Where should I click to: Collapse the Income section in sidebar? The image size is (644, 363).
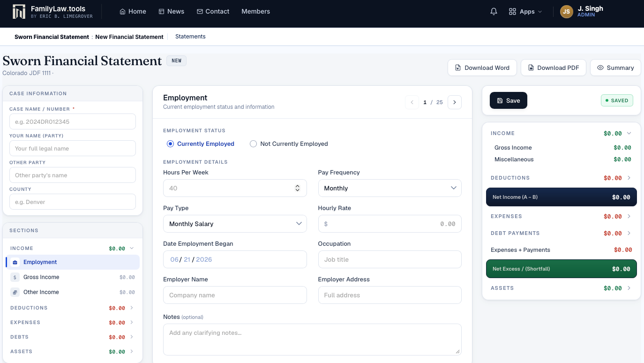(73, 249)
